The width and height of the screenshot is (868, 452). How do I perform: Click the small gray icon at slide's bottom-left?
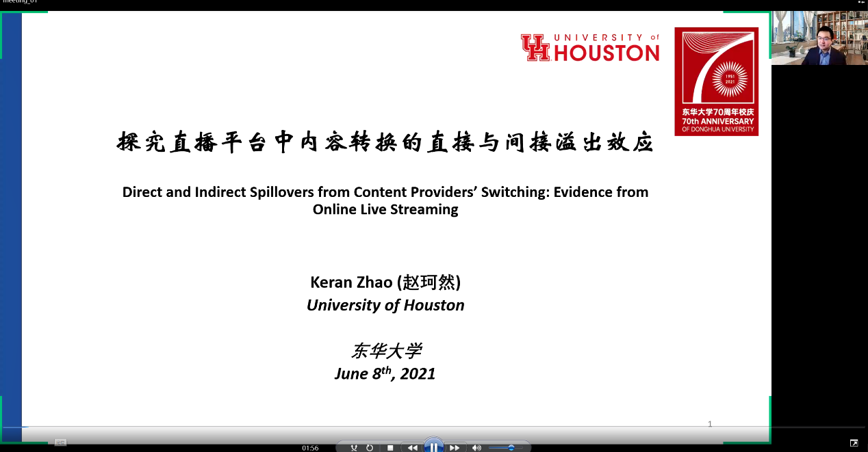point(60,442)
